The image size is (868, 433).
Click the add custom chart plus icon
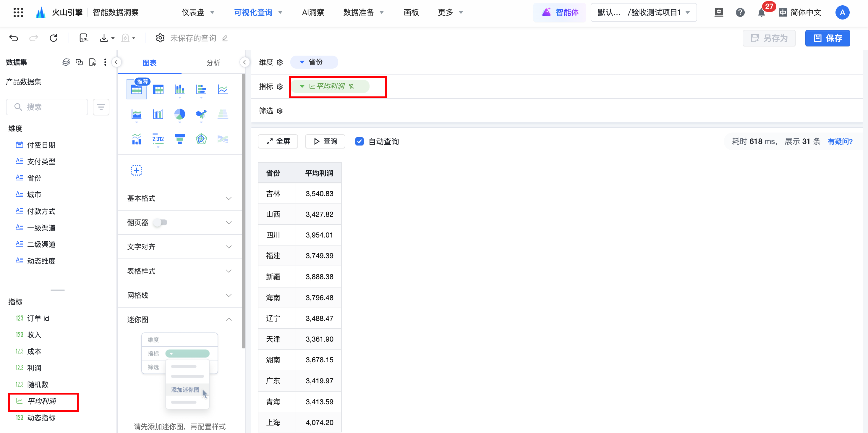tap(137, 170)
